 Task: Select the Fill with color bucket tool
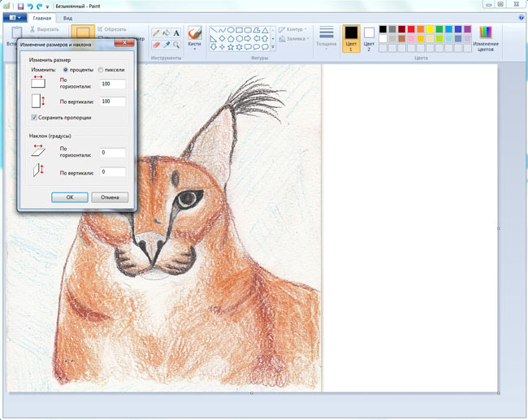pyautogui.click(x=167, y=32)
